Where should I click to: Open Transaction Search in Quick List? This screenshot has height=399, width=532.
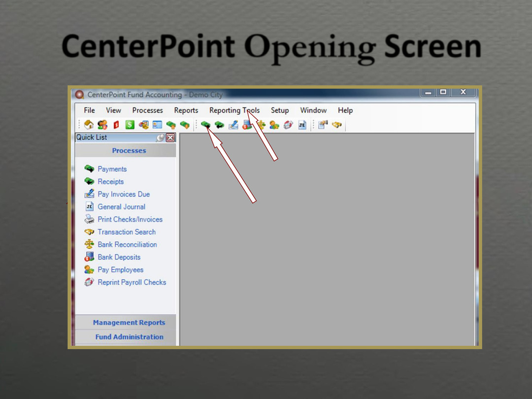(127, 232)
